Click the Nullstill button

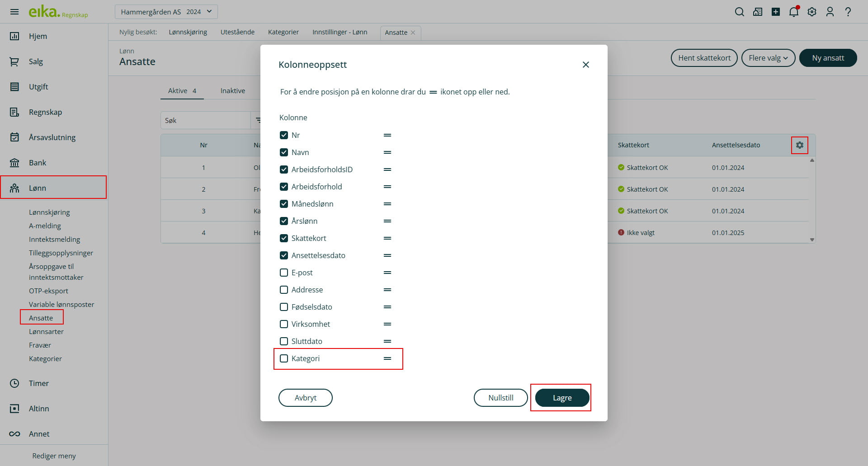coord(500,398)
